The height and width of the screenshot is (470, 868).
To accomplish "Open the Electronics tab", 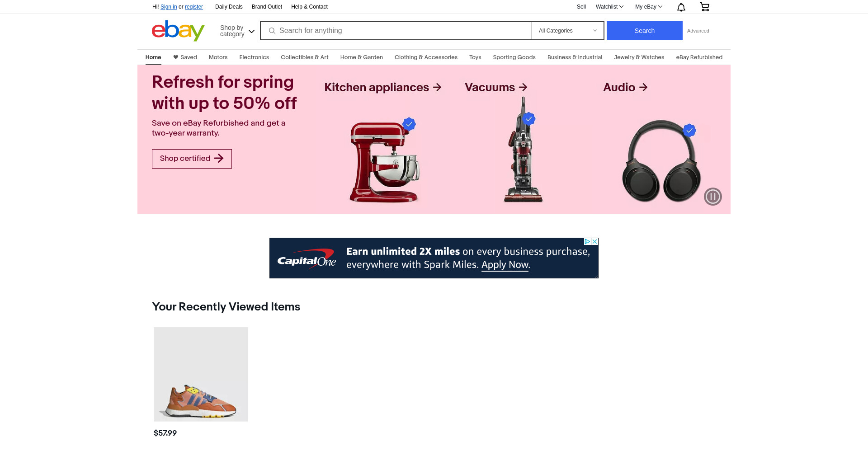I will coord(254,57).
